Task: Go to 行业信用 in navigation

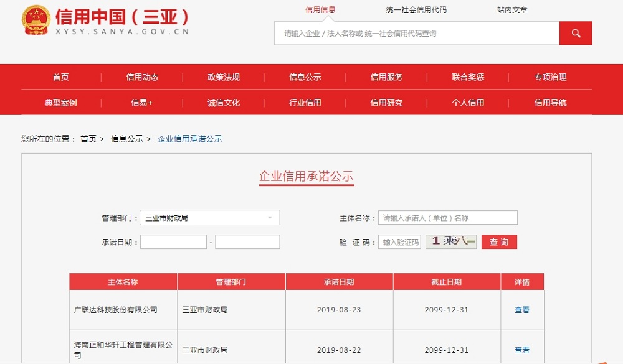Action: 305,103
